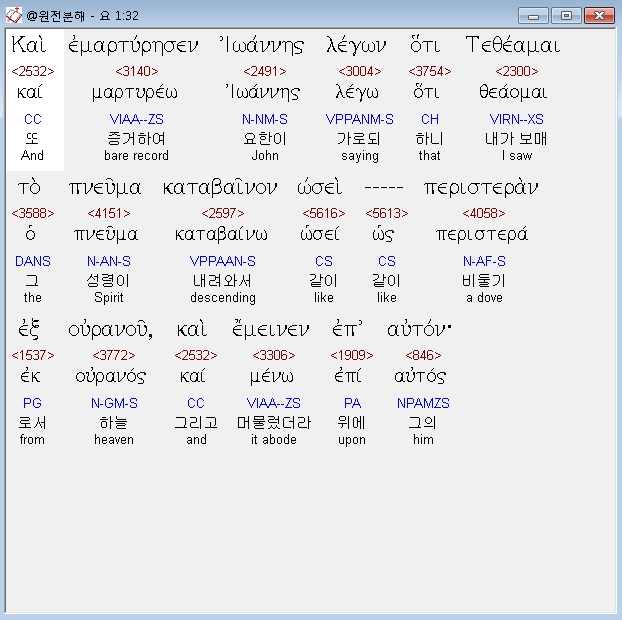Image resolution: width=622 pixels, height=620 pixels.
Task: Click the English gloss "a dove"
Action: pos(484,298)
